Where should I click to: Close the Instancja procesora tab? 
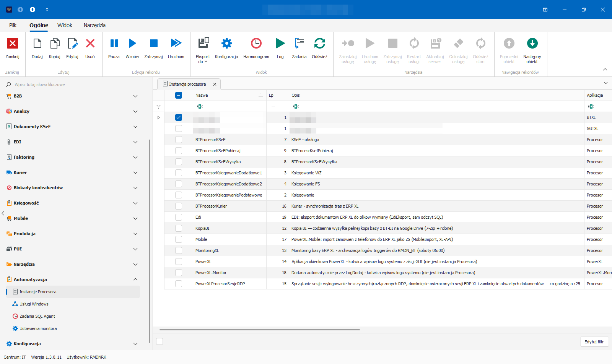(x=215, y=84)
